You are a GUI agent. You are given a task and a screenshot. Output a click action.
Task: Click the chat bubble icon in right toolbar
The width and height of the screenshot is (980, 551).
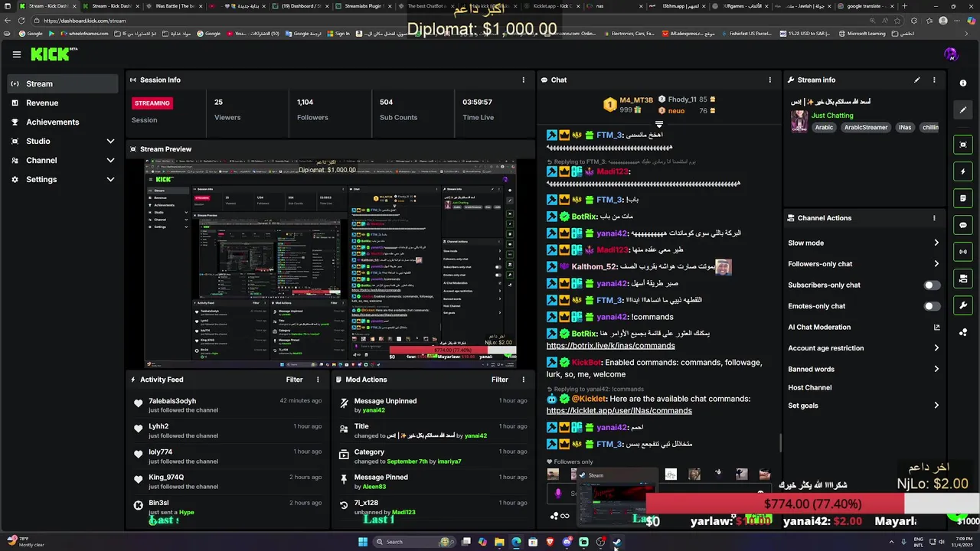click(963, 225)
